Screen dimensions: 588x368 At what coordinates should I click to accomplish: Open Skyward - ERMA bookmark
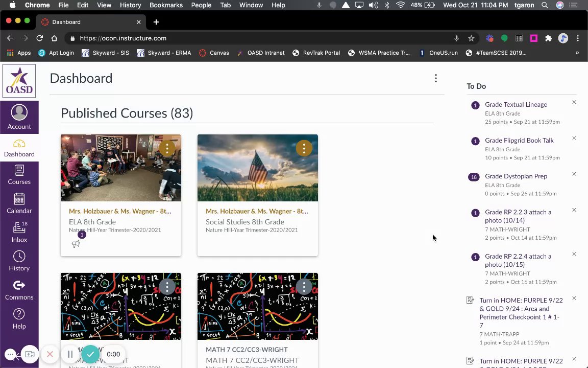click(164, 53)
